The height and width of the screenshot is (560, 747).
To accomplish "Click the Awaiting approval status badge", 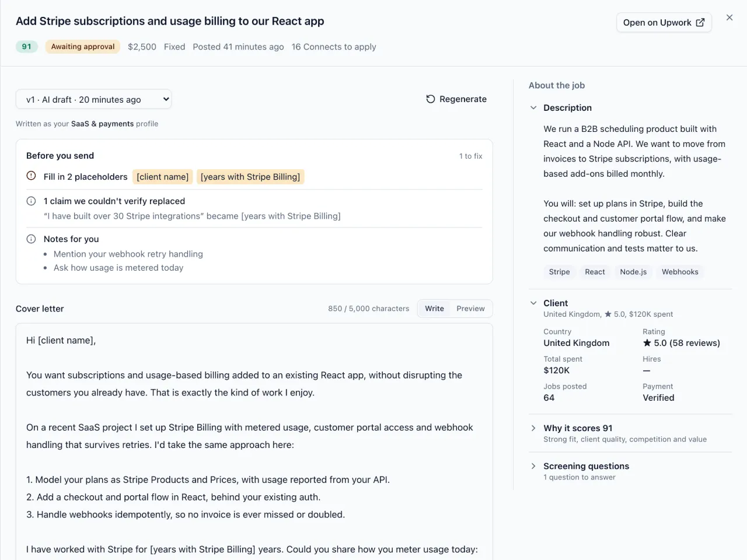I will click(x=83, y=47).
